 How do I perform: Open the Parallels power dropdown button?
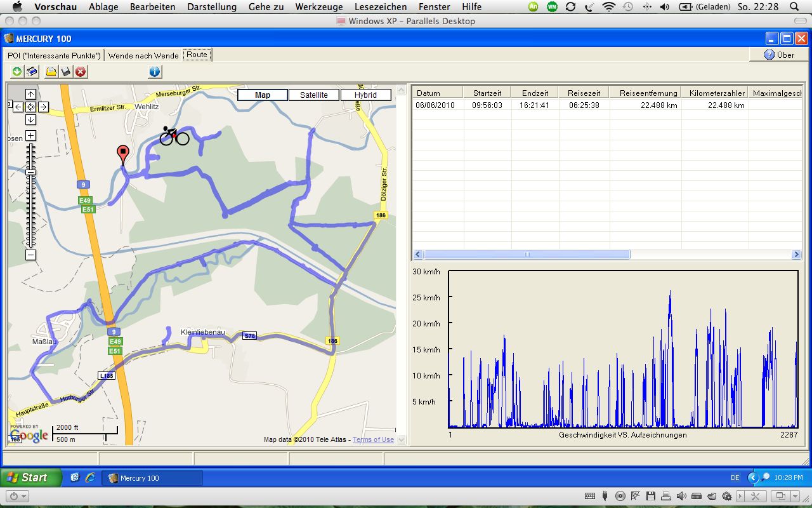point(16,496)
